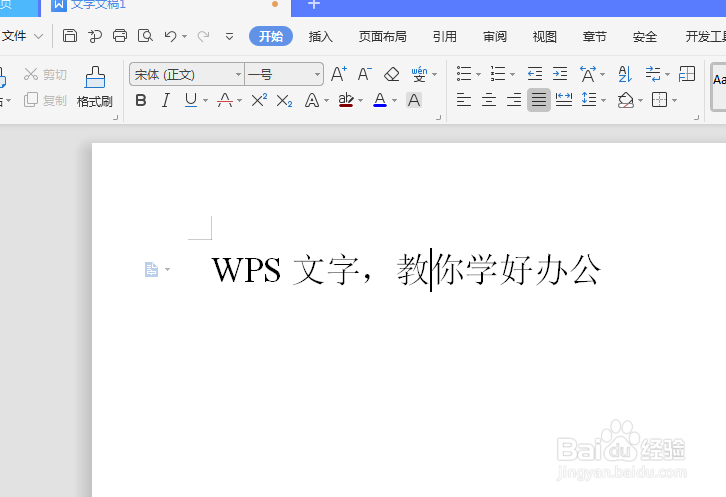This screenshot has width=726, height=497.
Task: Click distributed alignment icon
Action: click(563, 100)
